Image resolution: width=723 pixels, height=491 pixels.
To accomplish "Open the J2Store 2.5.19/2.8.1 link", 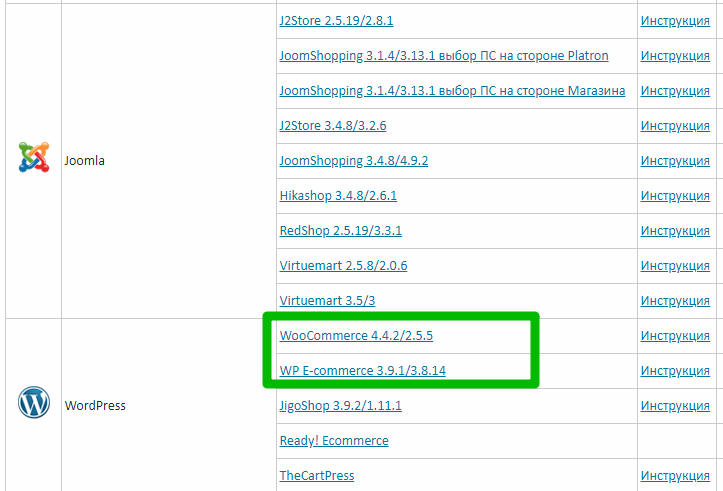I will (x=336, y=21).
